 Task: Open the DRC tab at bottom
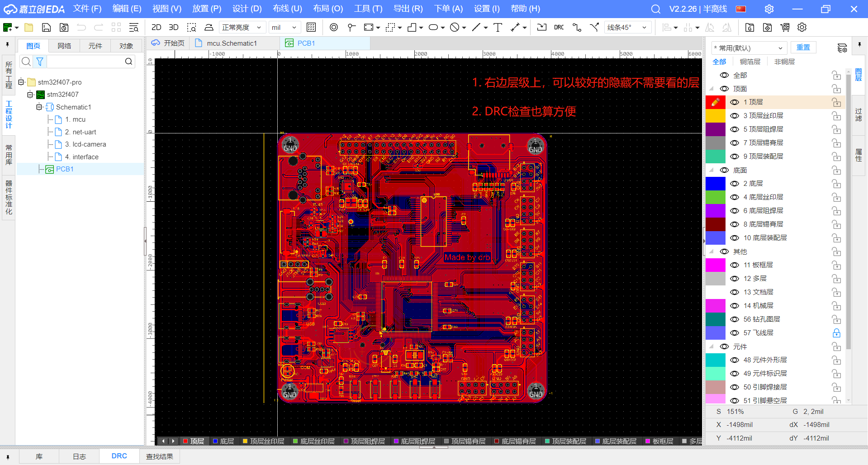tap(119, 456)
